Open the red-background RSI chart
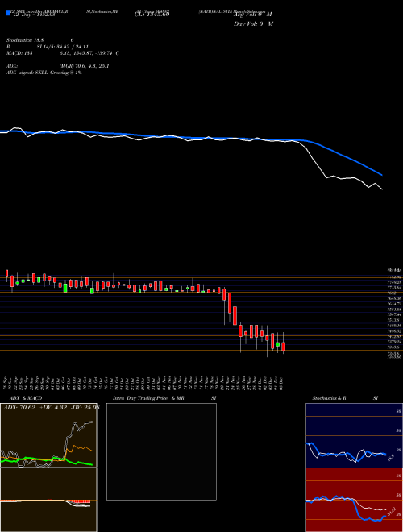This screenshot has width=403, height=532. point(354,500)
